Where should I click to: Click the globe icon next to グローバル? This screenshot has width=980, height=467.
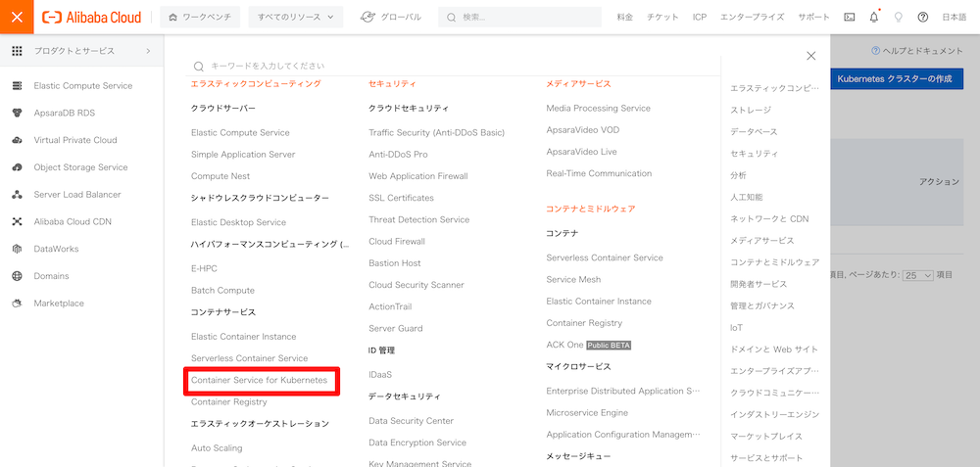point(368,18)
